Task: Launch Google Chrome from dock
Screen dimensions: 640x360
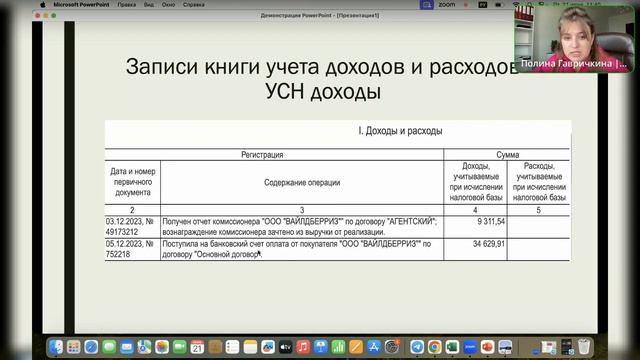Action: click(x=435, y=347)
